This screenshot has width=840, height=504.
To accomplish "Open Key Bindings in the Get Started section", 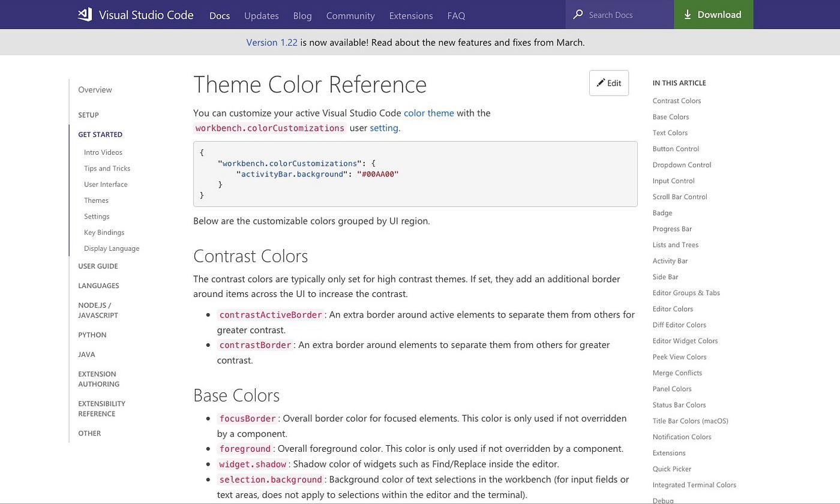I will click(104, 232).
